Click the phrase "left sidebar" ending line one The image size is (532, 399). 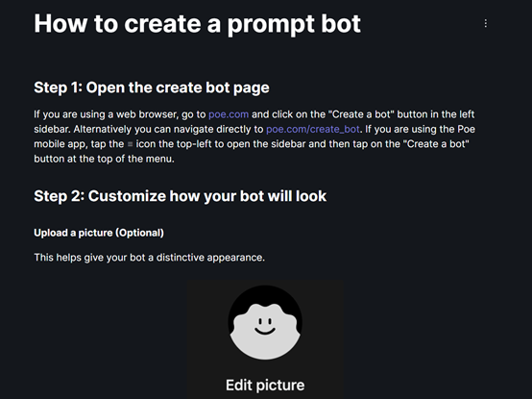[467, 114]
